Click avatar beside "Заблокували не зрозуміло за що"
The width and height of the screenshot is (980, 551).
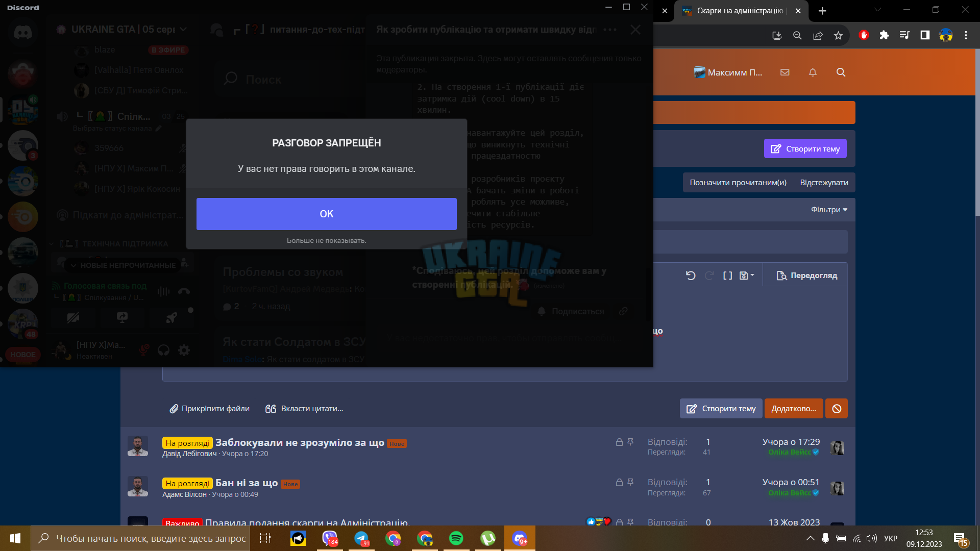pyautogui.click(x=138, y=446)
